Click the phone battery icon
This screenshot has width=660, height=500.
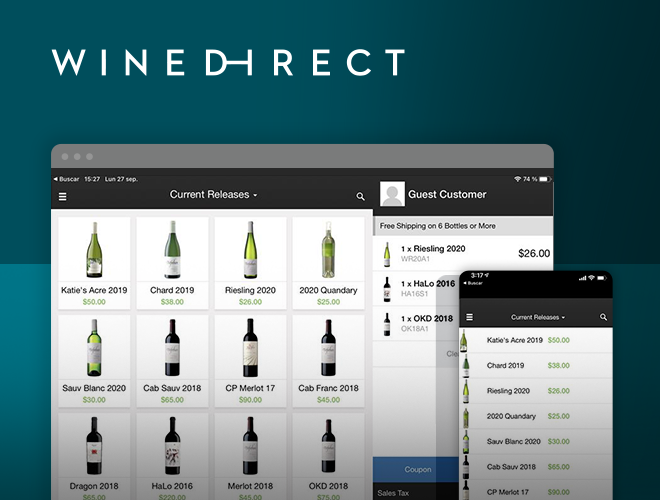tap(602, 278)
